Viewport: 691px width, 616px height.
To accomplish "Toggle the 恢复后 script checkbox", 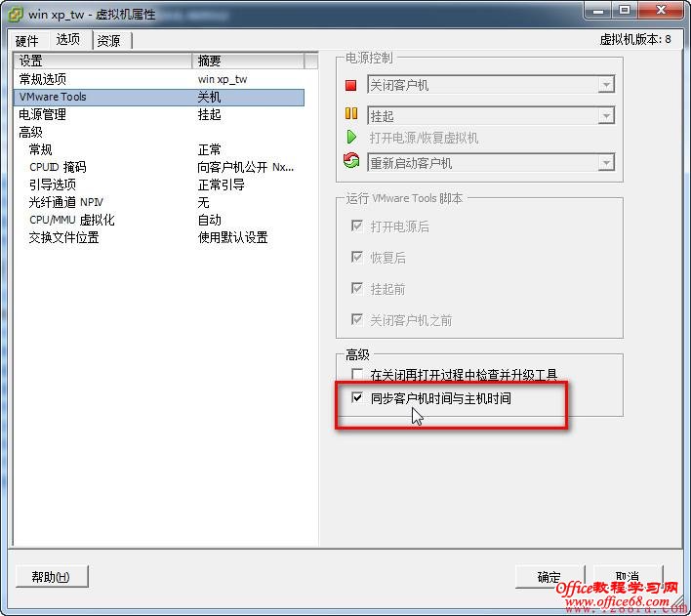I will 357,257.
